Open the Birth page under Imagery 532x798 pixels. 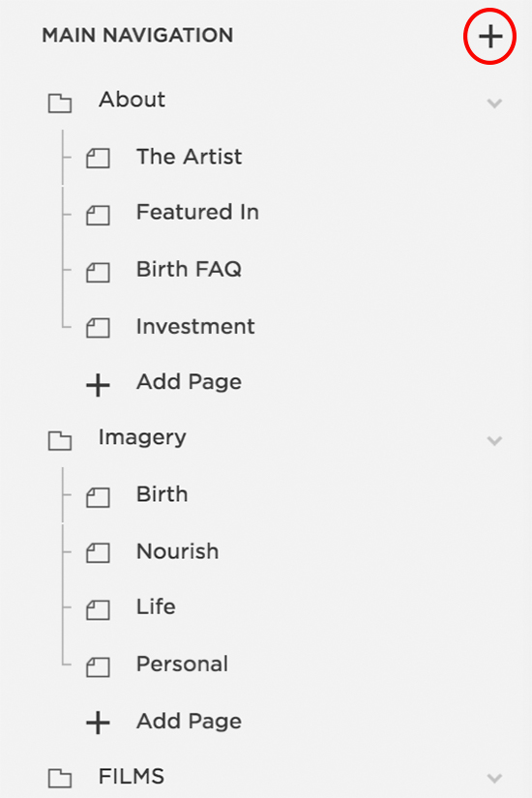pyautogui.click(x=162, y=494)
